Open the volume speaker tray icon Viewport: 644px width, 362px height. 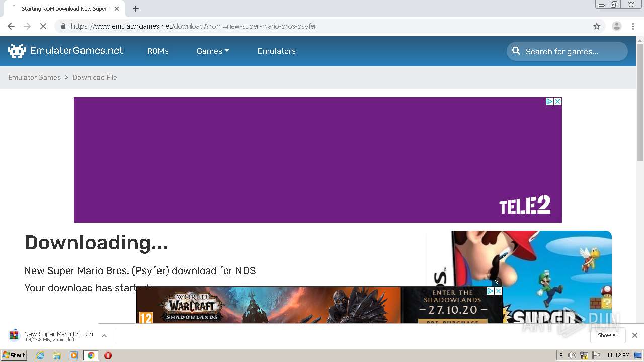pyautogui.click(x=572, y=355)
